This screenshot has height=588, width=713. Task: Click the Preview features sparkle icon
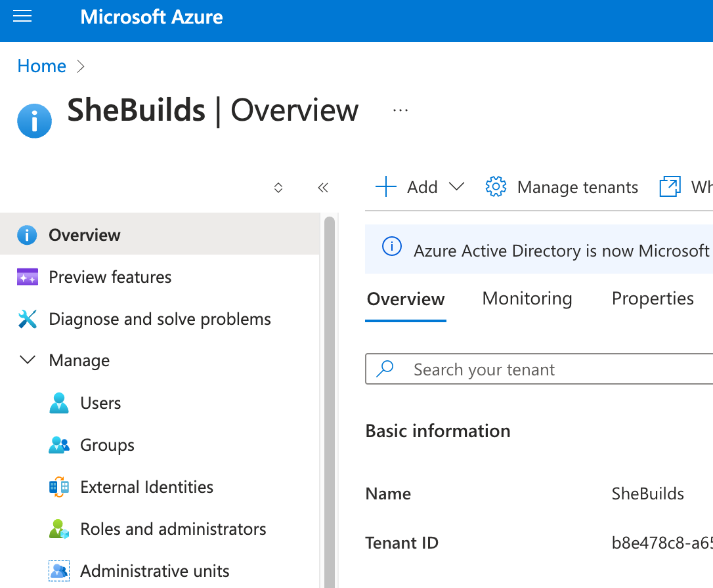point(28,277)
